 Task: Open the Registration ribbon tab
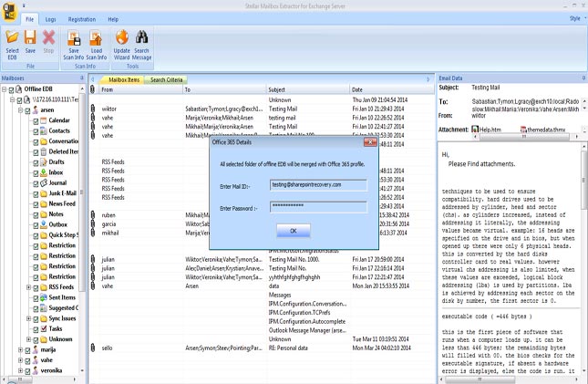[82, 19]
